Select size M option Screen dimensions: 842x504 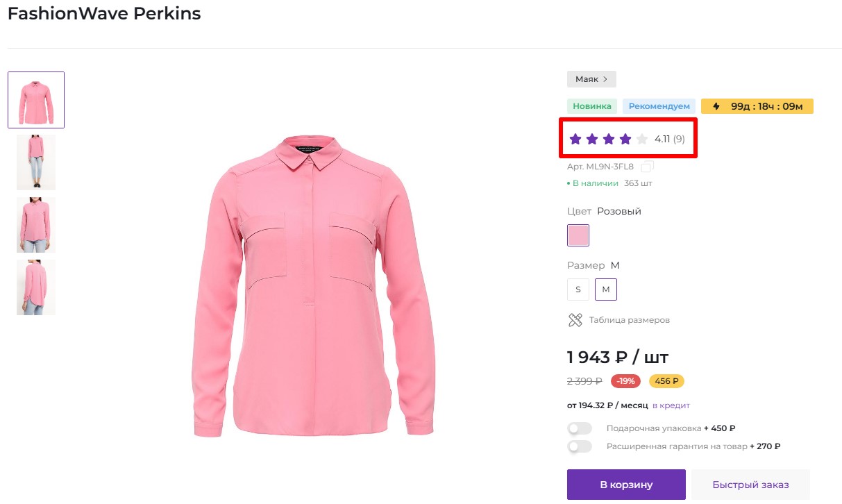[x=606, y=289]
